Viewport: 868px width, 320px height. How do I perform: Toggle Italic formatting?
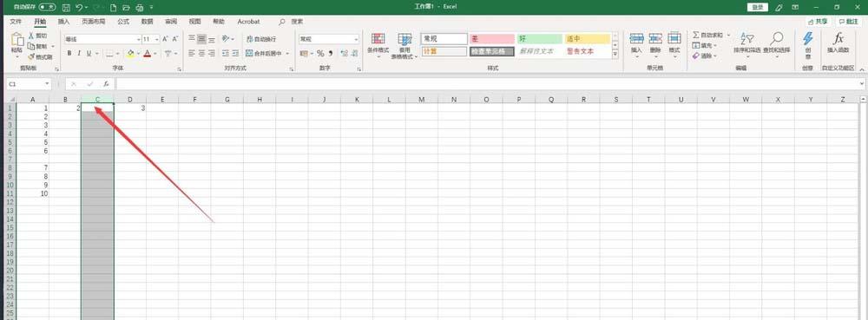click(x=79, y=54)
